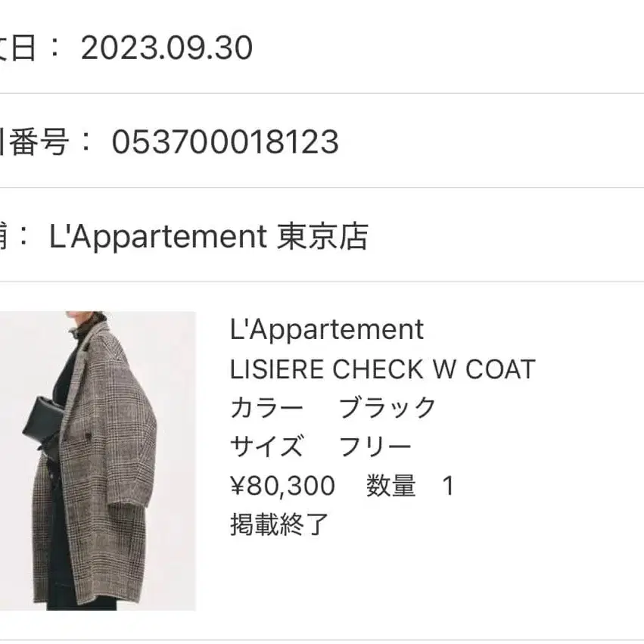
Task: Click the 数量 1 quantity text
Action: [410, 486]
